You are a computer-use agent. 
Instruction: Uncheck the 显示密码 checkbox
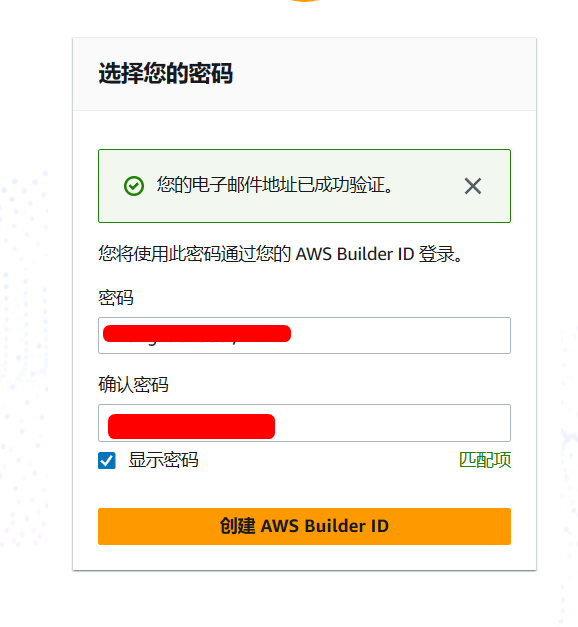point(107,460)
